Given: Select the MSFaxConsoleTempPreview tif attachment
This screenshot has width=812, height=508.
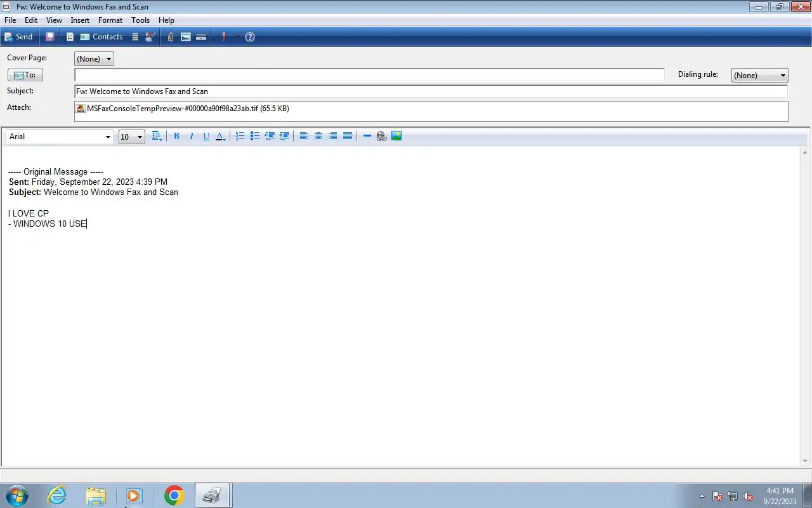Looking at the screenshot, I should (183, 109).
